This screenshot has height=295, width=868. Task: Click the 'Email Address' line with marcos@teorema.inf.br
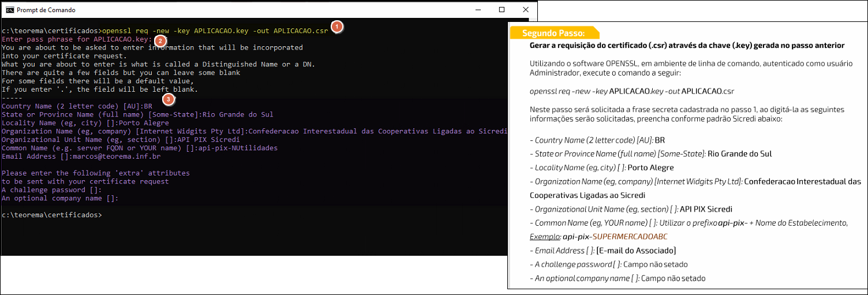(x=81, y=156)
